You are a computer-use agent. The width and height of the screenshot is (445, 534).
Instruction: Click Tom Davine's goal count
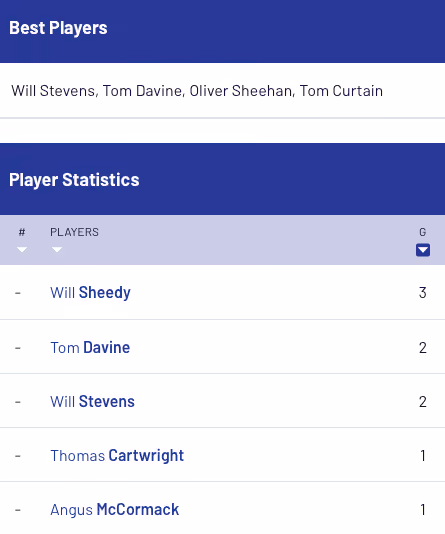423,348
